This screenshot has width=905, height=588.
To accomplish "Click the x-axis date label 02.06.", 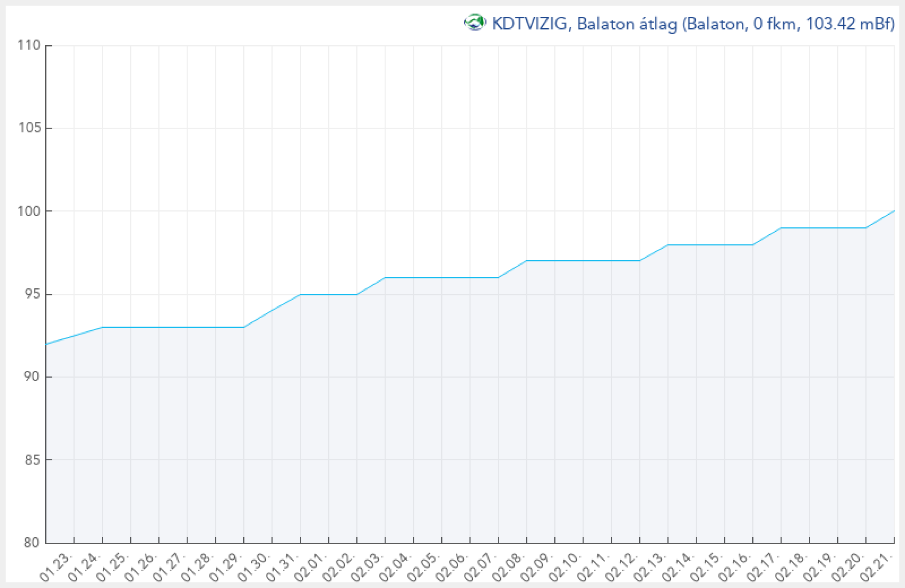I will click(x=452, y=567).
